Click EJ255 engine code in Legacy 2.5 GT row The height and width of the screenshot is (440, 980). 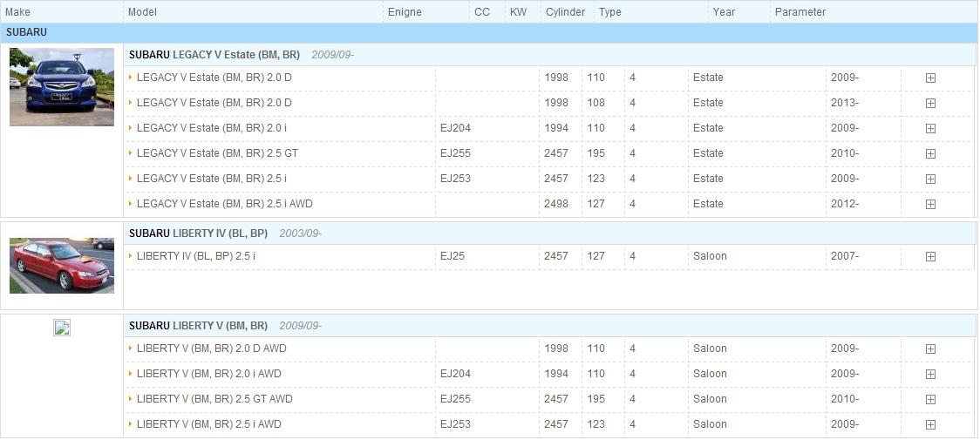point(455,153)
